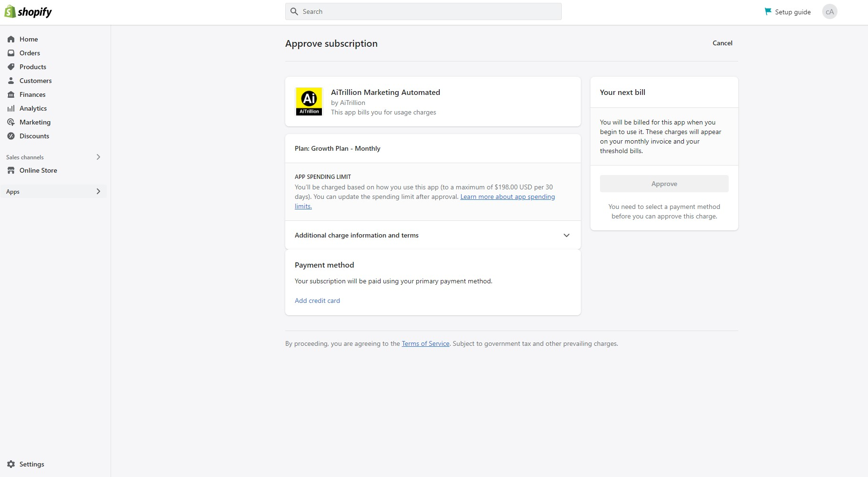Click the 'Payment method' heading
Viewport: 868px width, 477px height.
pyautogui.click(x=324, y=265)
